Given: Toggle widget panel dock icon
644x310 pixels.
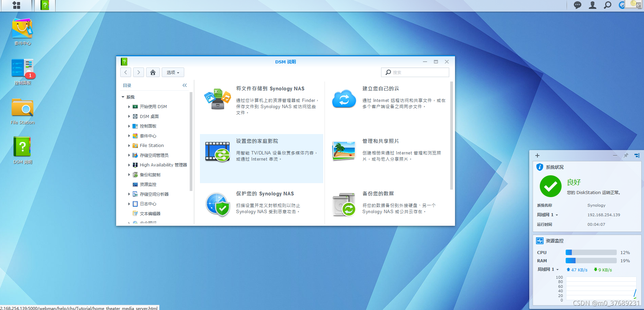Looking at the screenshot, I should point(637,156).
